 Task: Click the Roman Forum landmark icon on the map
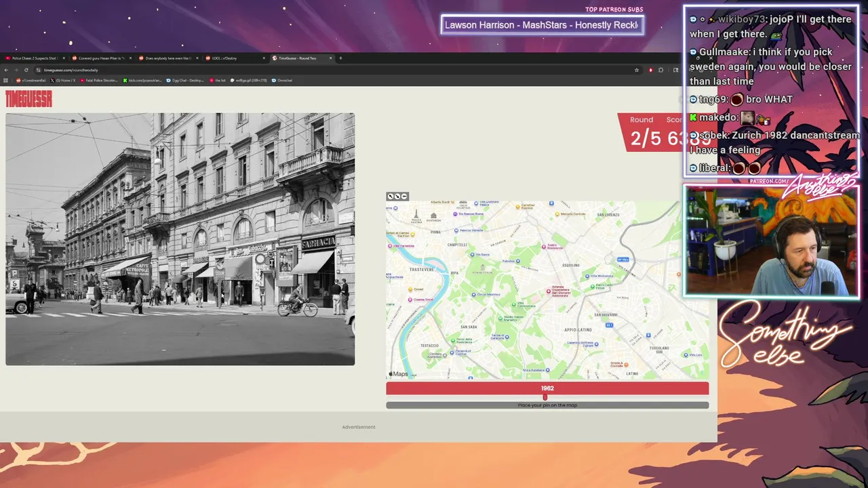coord(482,268)
